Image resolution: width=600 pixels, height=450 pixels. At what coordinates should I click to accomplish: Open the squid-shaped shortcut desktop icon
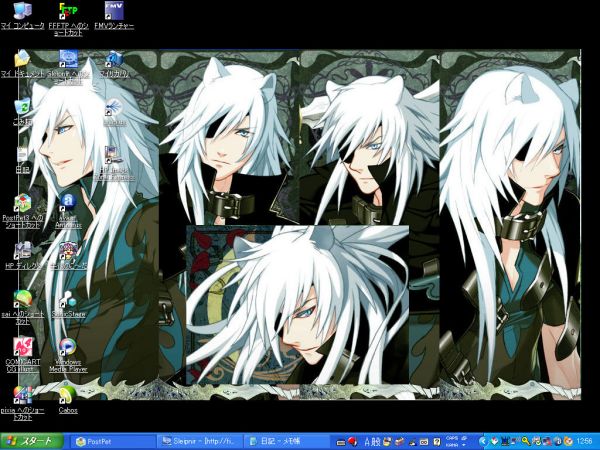[114, 107]
